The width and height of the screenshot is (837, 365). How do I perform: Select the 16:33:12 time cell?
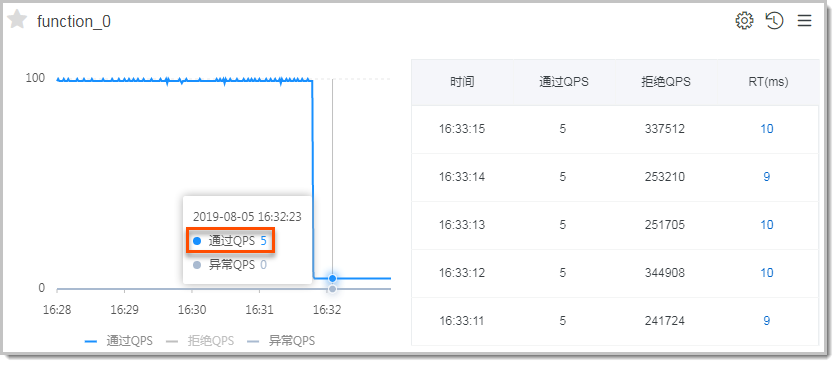[462, 273]
